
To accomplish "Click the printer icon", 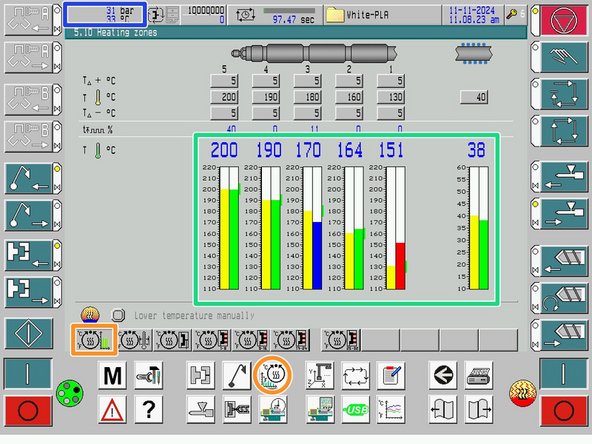I will click(x=478, y=376).
